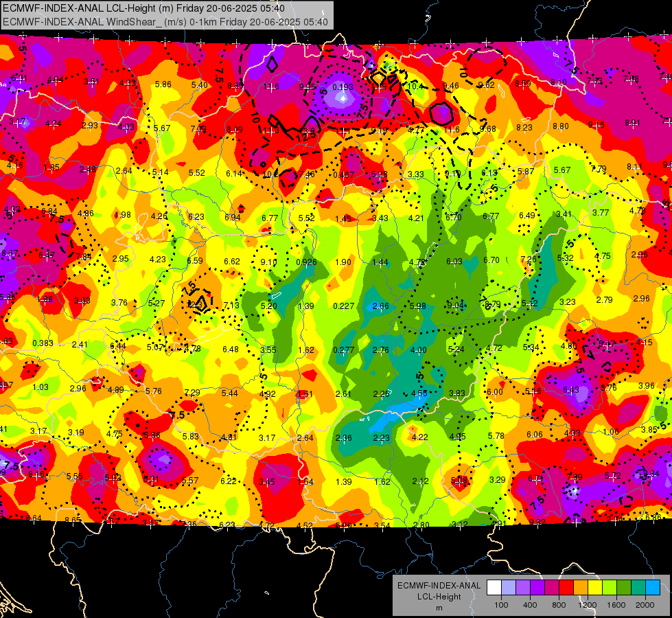
Task: Click the map value '1.45'
Action: (x=343, y=219)
